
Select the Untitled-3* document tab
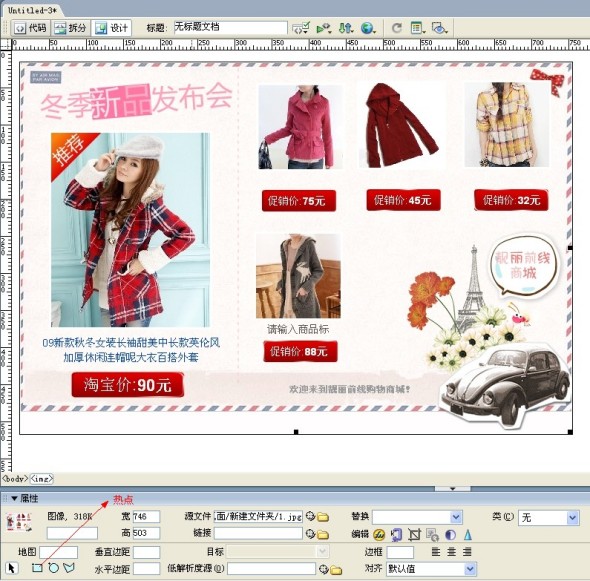33,10
